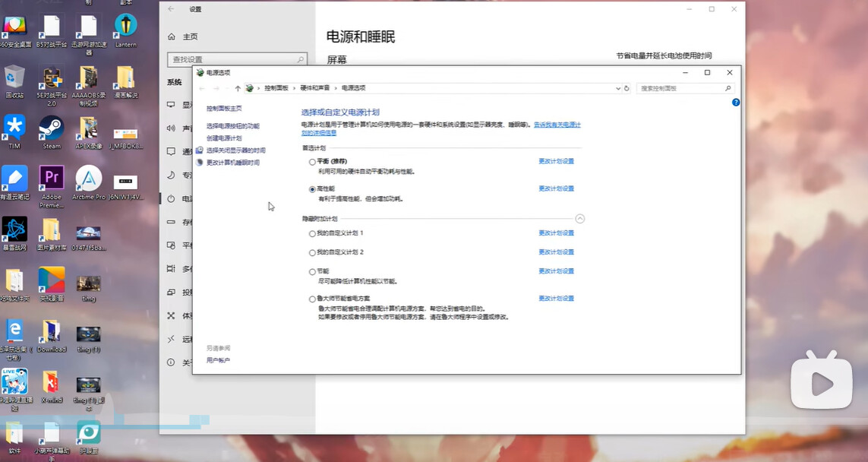868x462 pixels.
Task: Select the 节能 power plan radio button
Action: (x=312, y=271)
